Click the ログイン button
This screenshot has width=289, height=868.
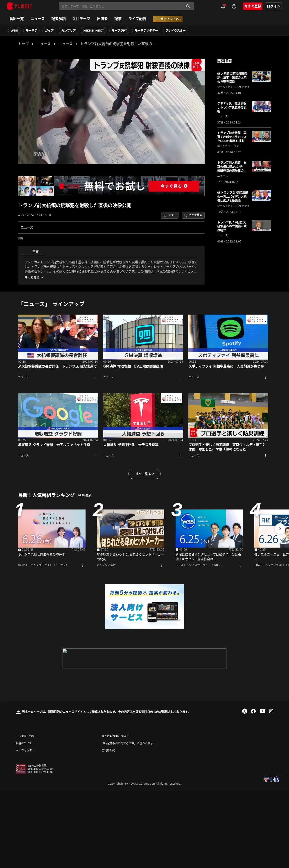273,6
